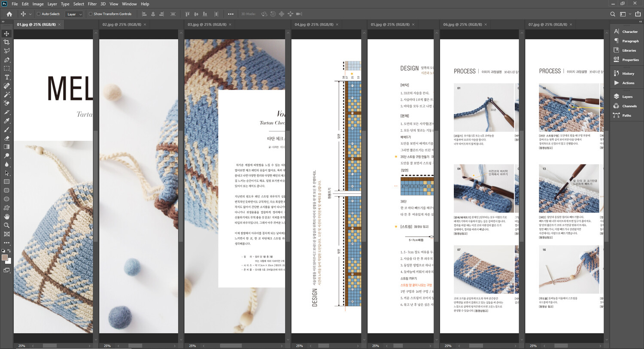The width and height of the screenshot is (644, 349).
Task: Switch to the 04.jpg document tab
Action: (x=313, y=24)
